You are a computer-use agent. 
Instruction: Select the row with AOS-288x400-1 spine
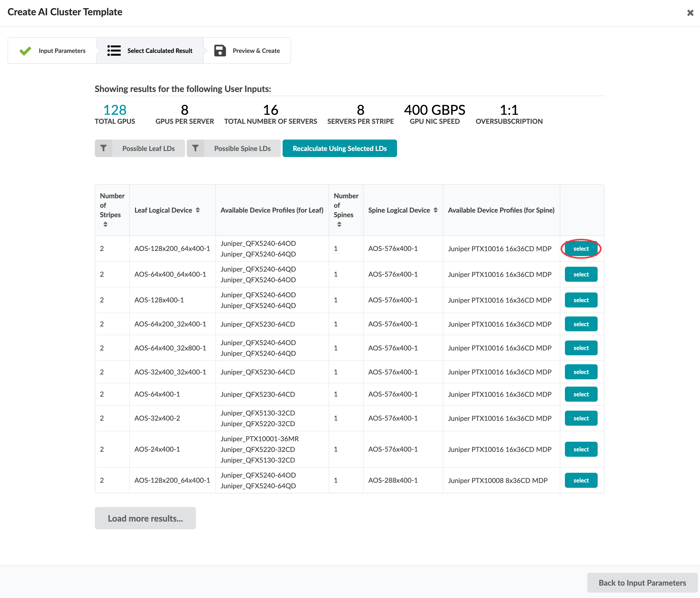pyautogui.click(x=581, y=480)
